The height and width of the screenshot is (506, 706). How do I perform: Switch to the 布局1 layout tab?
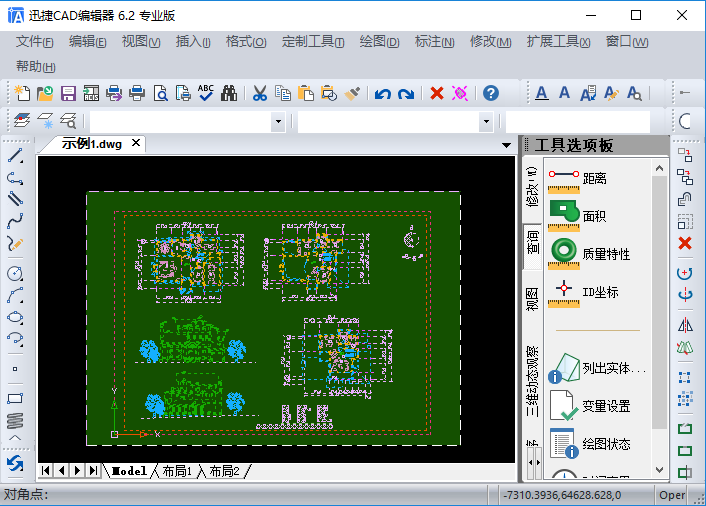pos(177,470)
